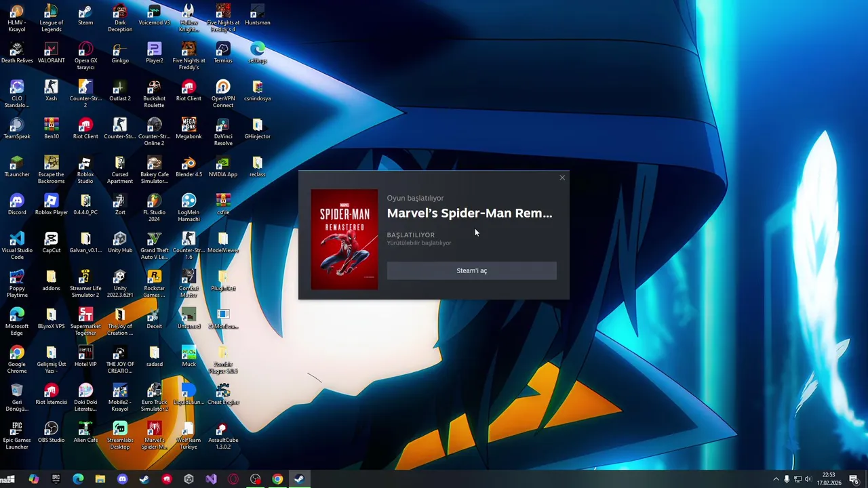868x488 pixels.
Task: Open OBS recording app on the taskbar
Action: pos(256,479)
